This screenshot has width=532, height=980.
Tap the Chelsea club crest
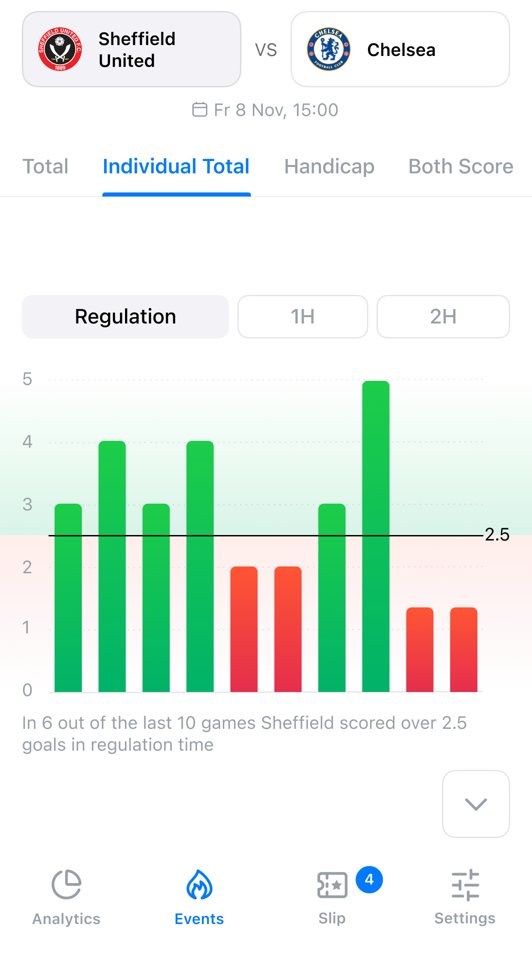(329, 49)
